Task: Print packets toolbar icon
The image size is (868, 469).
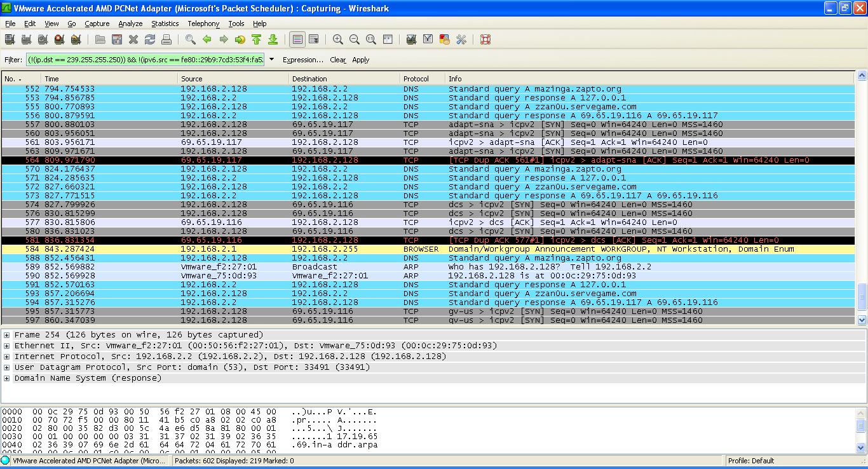Action: [x=166, y=39]
